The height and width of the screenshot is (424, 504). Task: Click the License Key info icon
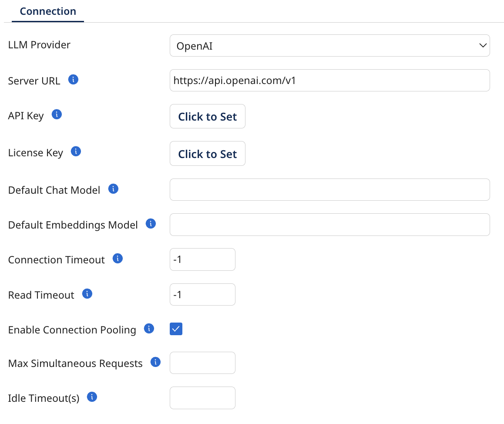(x=75, y=151)
